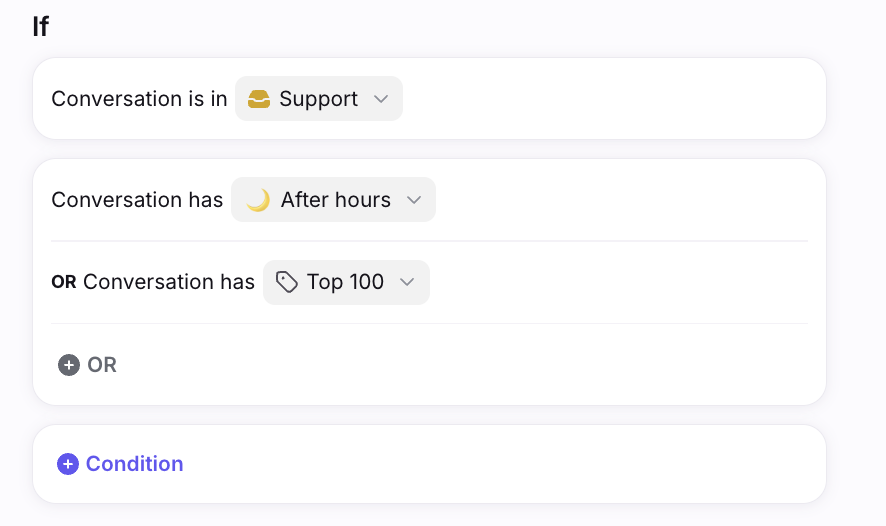Add a new Condition
This screenshot has height=526, width=886.
click(120, 464)
